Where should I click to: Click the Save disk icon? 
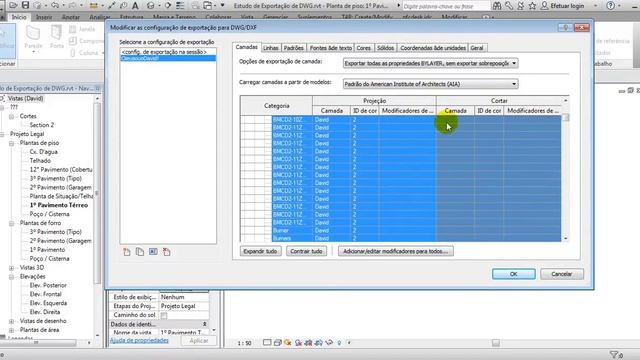pyautogui.click(x=25, y=6)
